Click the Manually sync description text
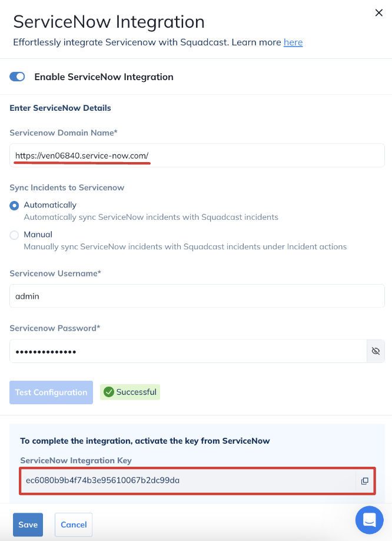The width and height of the screenshot is (392, 541). [185, 246]
